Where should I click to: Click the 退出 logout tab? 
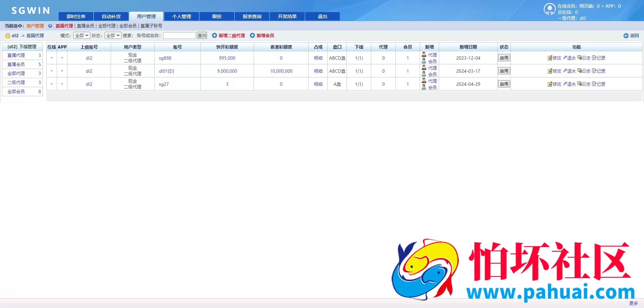pyautogui.click(x=322, y=16)
